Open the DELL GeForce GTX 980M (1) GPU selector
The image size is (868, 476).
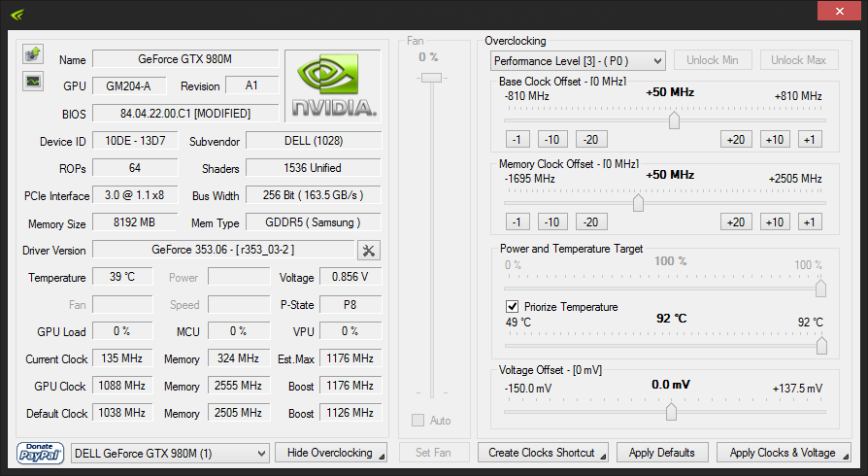(x=171, y=454)
